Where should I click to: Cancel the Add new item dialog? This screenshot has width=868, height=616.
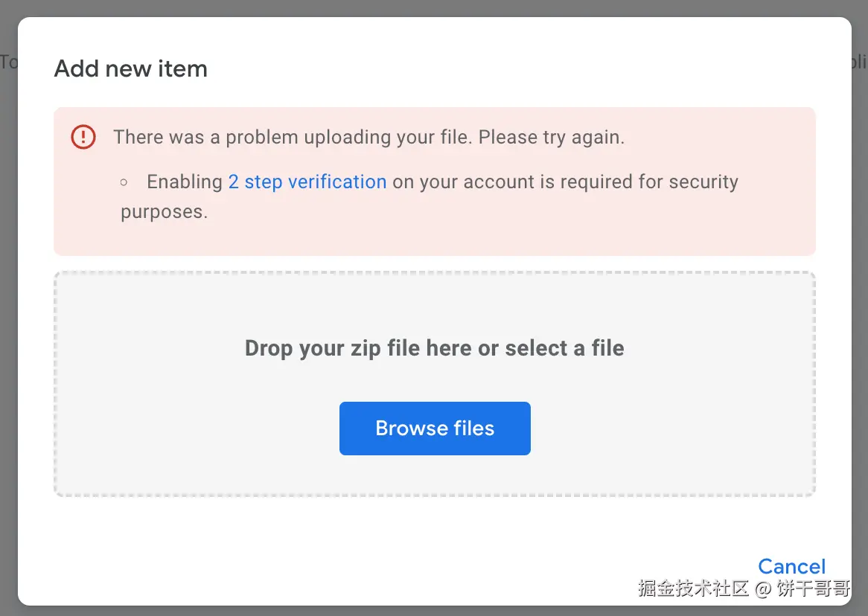791,566
